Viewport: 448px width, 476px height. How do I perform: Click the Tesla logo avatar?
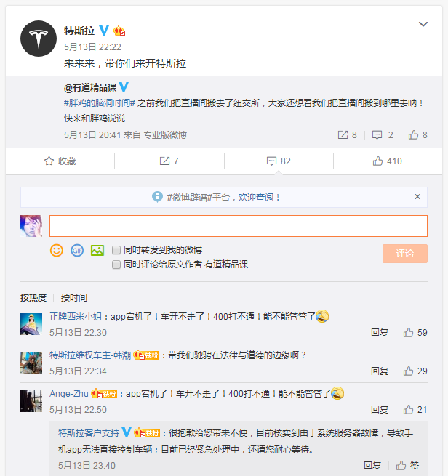39,39
